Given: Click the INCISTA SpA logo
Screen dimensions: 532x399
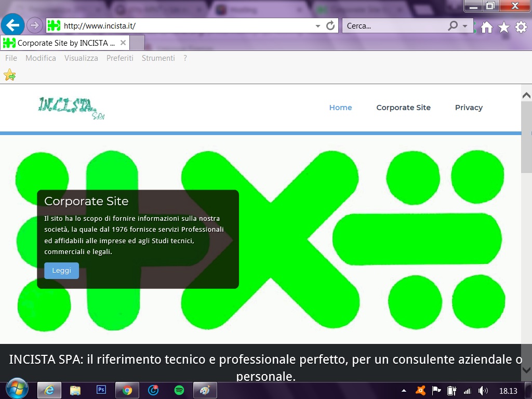Looking at the screenshot, I should coord(72,108).
